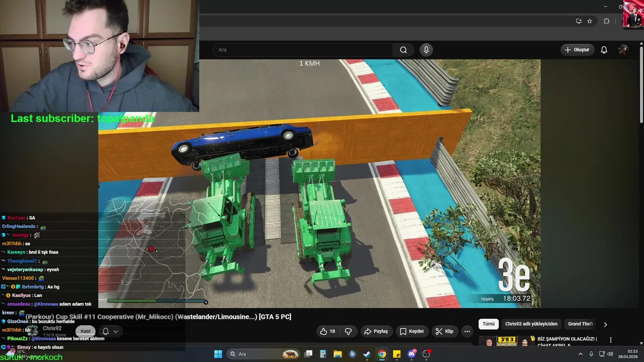Image resolution: width=644 pixels, height=362 pixels.
Task: Open options for the BİZ ŞAMPİYON OLACAĞIZ video
Action: pyautogui.click(x=611, y=340)
